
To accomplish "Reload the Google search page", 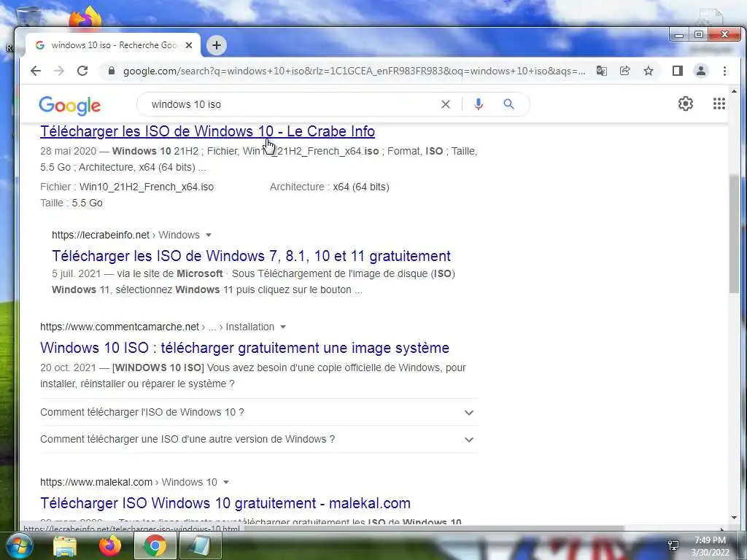I will 82,71.
